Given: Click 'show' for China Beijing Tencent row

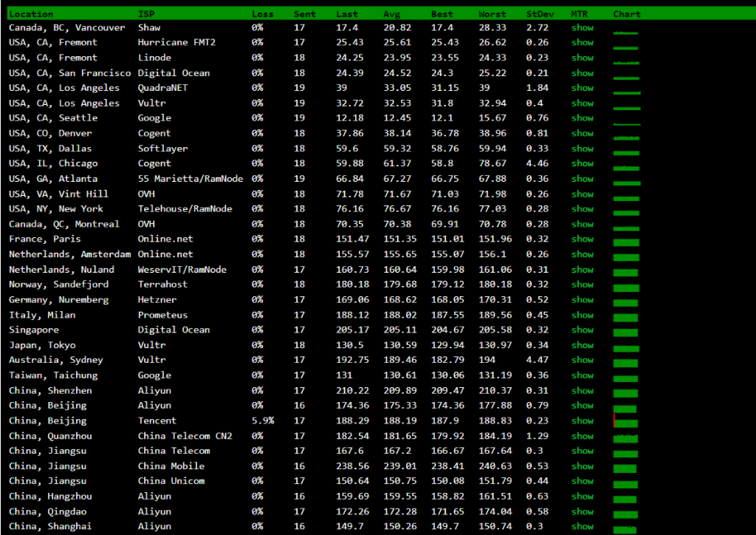Looking at the screenshot, I should 582,421.
